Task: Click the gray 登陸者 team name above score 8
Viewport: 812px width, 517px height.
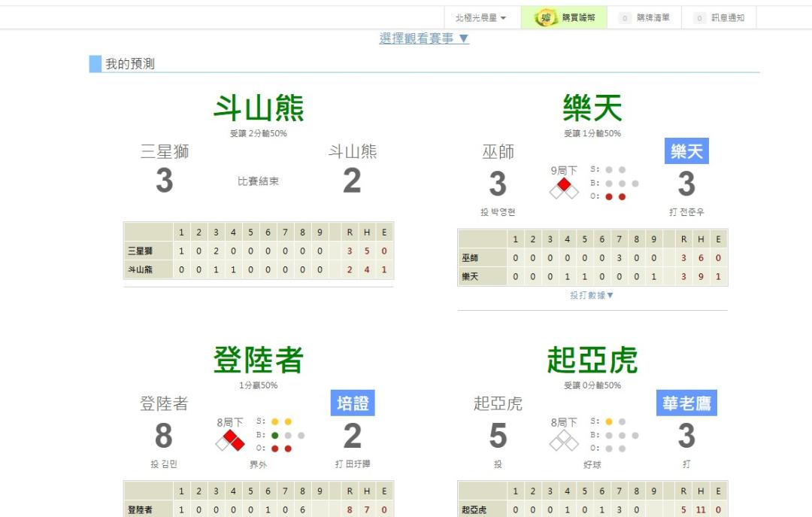Action: [x=164, y=403]
